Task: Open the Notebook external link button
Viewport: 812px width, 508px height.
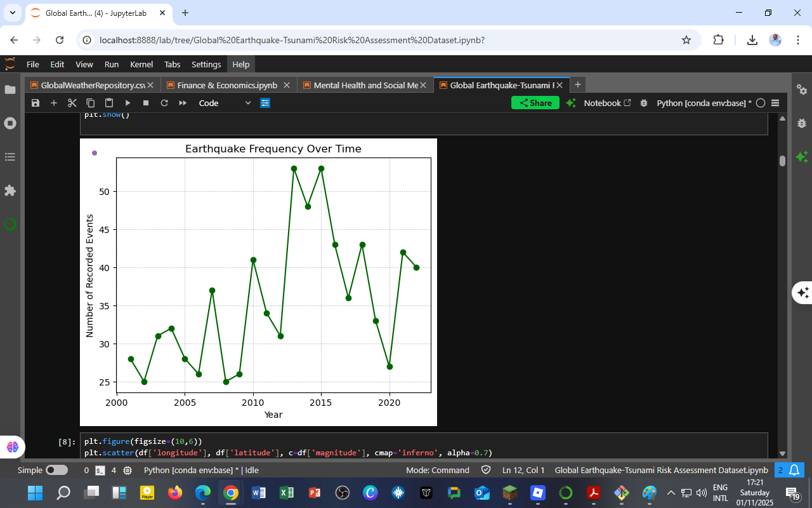Action: pyautogui.click(x=607, y=103)
